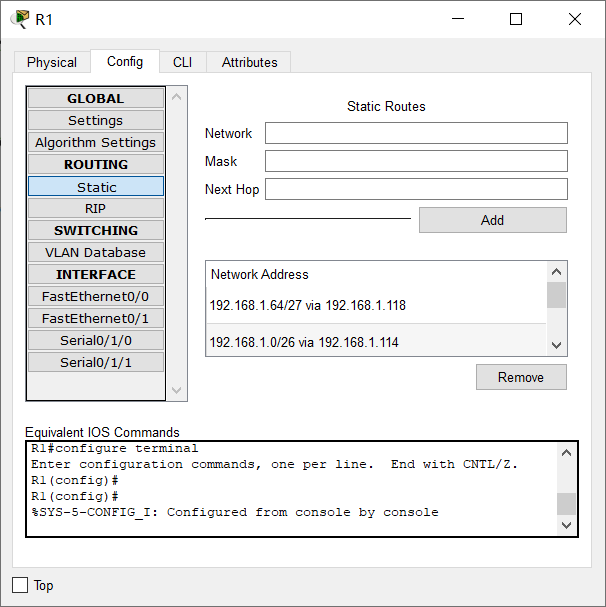Click Network Address list header
Image resolution: width=606 pixels, height=607 pixels.
point(376,274)
